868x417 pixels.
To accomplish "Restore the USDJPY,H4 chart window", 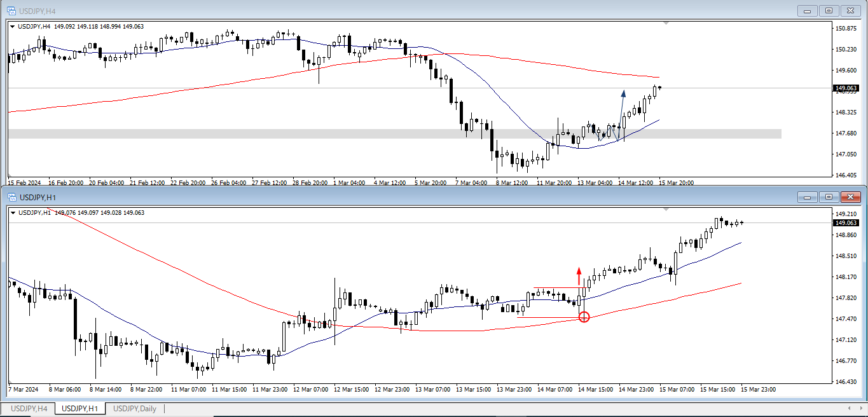I will [829, 11].
